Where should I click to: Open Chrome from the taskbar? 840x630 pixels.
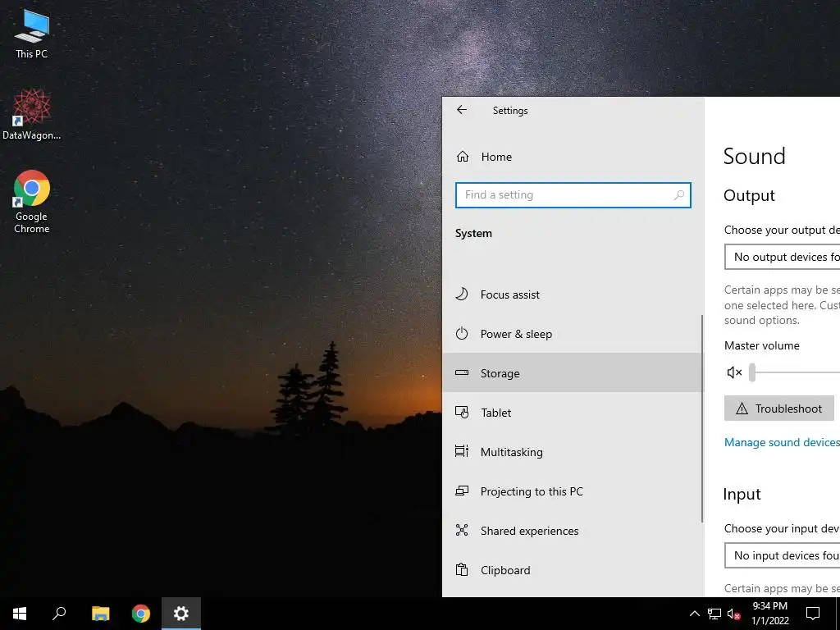click(x=141, y=614)
